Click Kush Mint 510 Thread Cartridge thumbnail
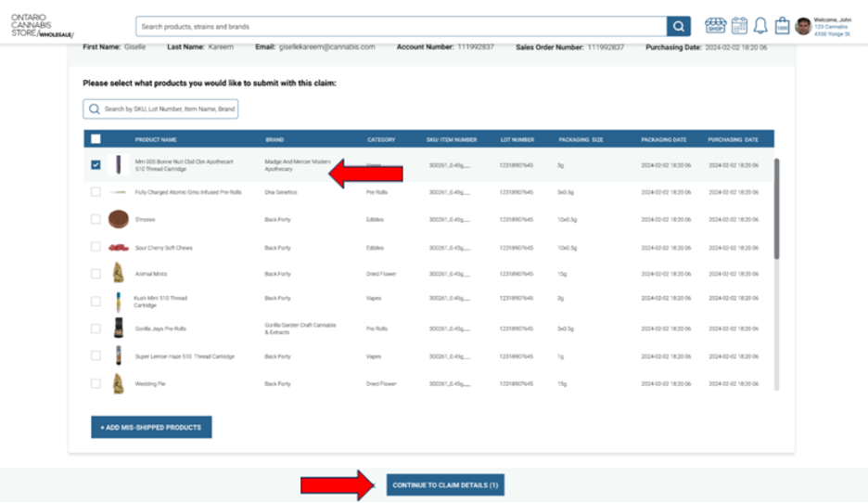This screenshot has height=503, width=868. click(x=118, y=302)
